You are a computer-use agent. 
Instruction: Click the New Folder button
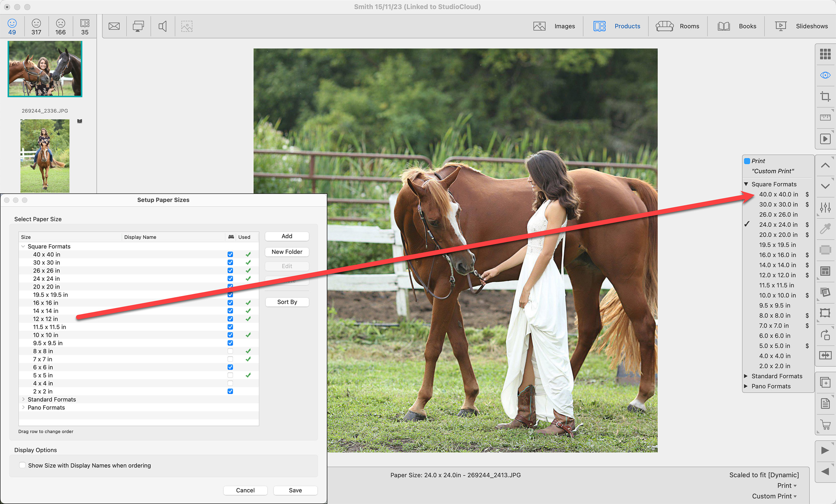pos(286,252)
